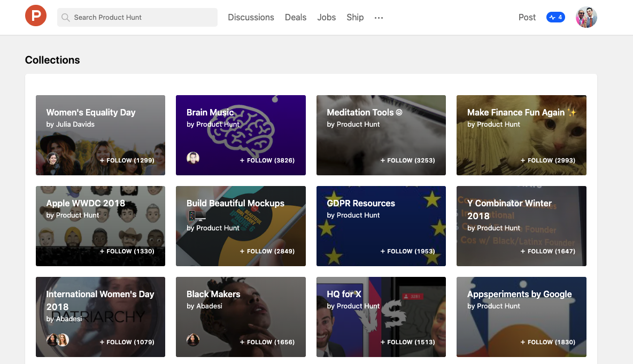Follow the GDPR Resources collection
Screen dimensions: 633x364
click(x=408, y=251)
